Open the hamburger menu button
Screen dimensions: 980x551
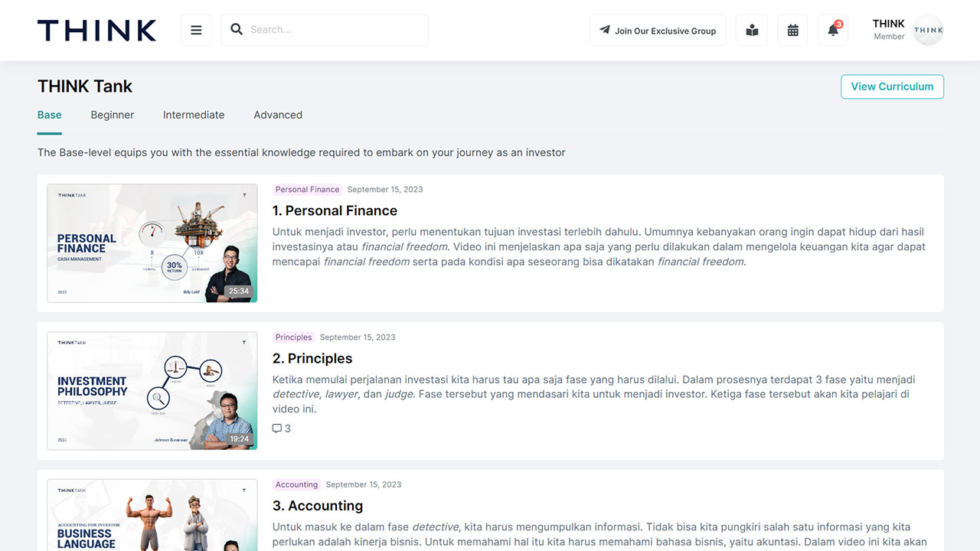click(x=196, y=31)
